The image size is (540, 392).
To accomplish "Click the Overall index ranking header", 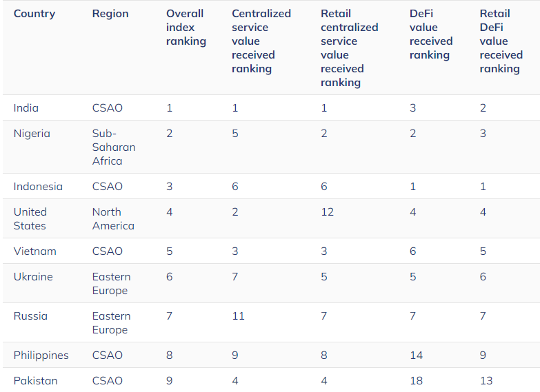I will pos(186,28).
